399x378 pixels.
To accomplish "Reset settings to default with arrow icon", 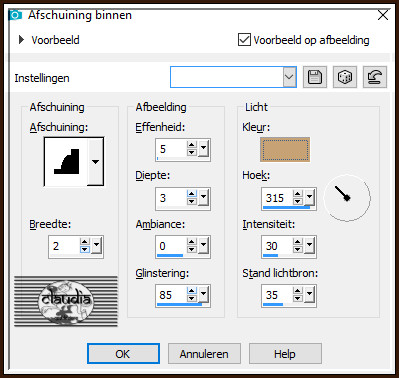I will 375,77.
